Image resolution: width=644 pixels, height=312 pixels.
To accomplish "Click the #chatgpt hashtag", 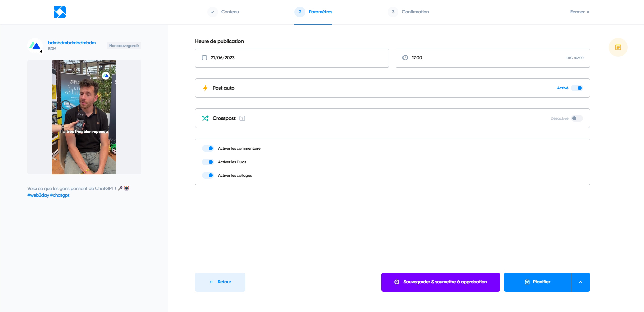I will pos(60,195).
